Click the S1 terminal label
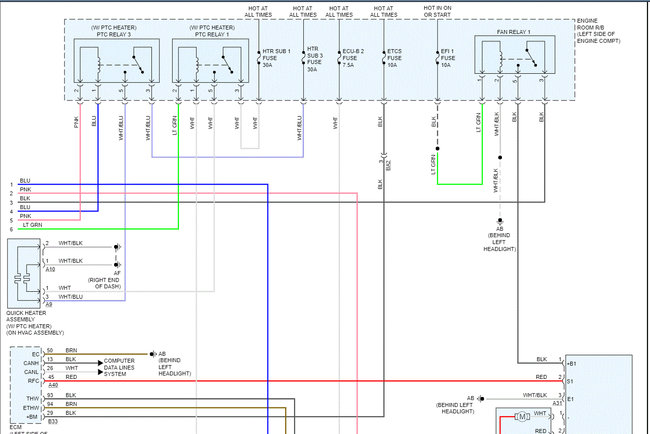This screenshot has width=650, height=434. pyautogui.click(x=570, y=381)
